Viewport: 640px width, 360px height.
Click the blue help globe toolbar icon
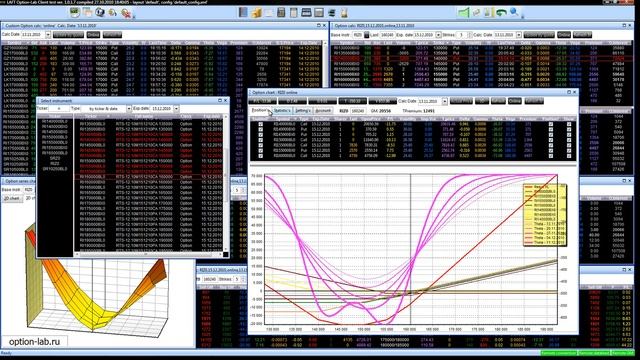click(x=100, y=13)
